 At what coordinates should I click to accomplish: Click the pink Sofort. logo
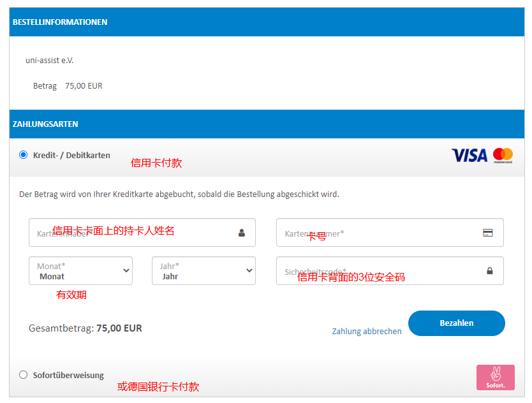tap(495, 377)
